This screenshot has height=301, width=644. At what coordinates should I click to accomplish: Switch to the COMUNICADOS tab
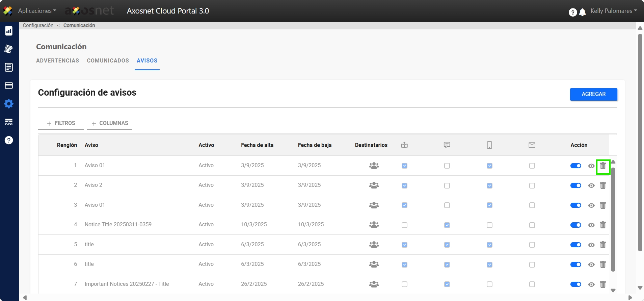(108, 60)
